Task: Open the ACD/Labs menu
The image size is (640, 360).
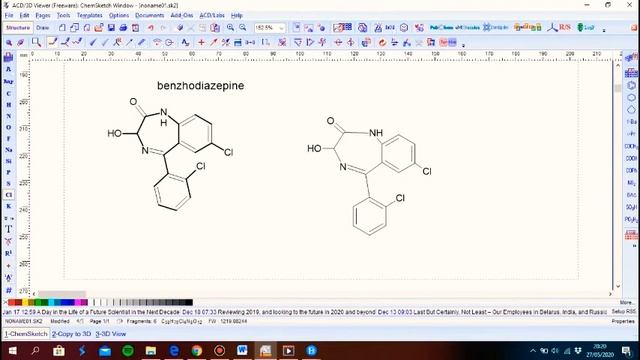Action: [212, 15]
